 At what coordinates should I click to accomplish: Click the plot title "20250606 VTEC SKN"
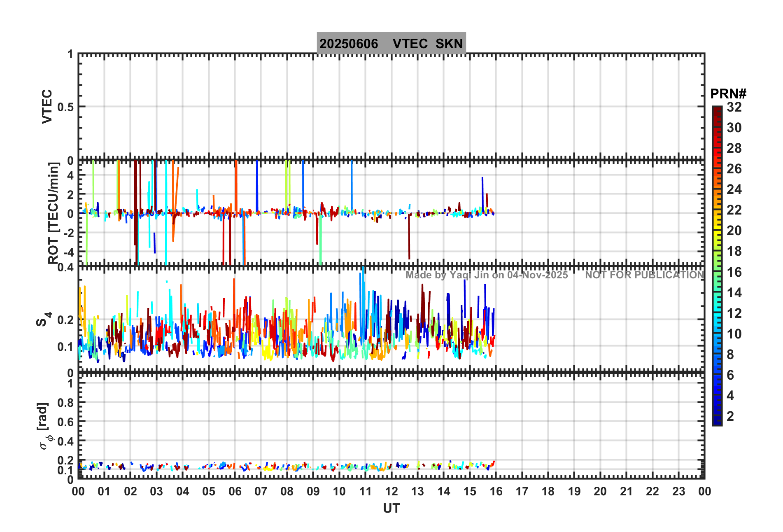click(391, 43)
